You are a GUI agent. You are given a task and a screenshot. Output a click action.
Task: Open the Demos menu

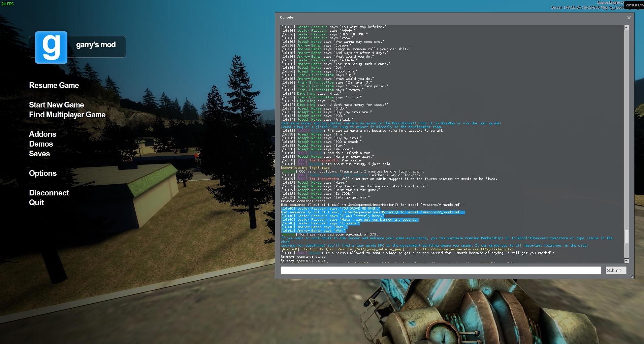(41, 144)
